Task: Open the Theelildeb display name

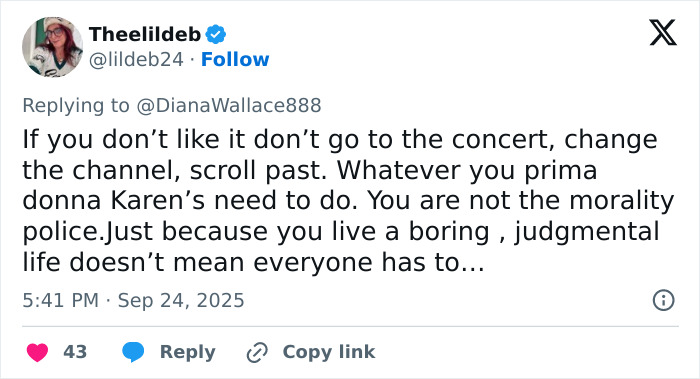Action: tap(145, 34)
